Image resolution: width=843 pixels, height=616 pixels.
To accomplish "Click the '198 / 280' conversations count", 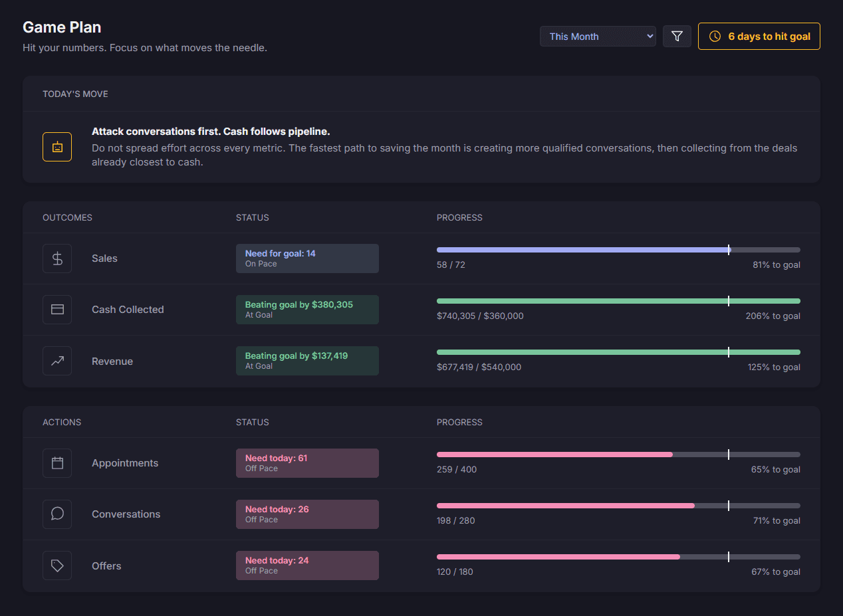I will click(456, 521).
